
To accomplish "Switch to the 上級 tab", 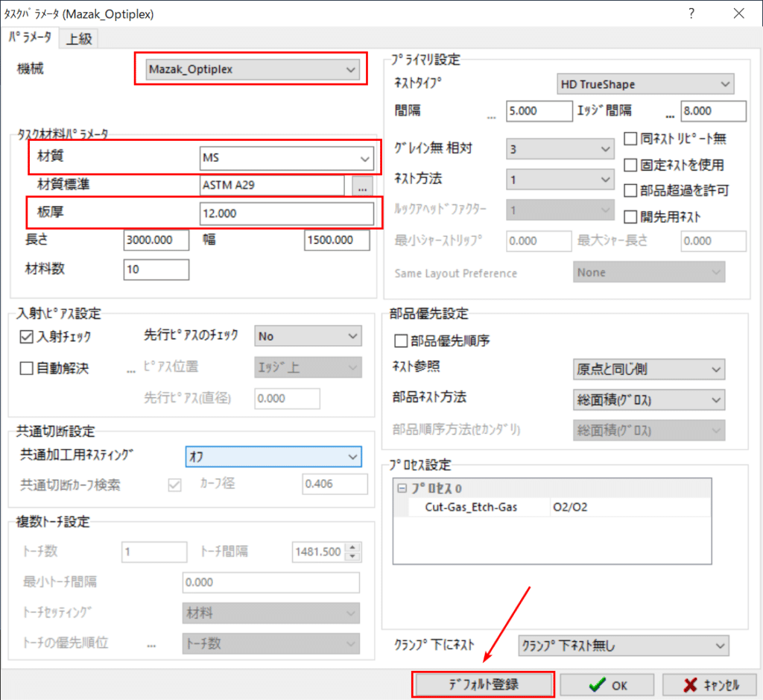I will click(79, 39).
